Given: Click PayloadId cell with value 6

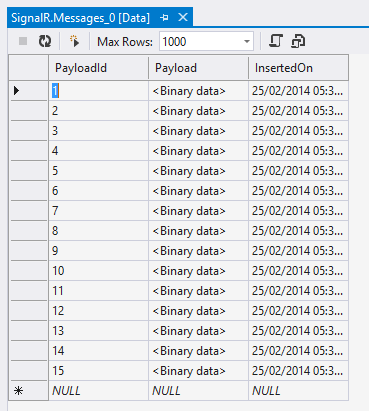Looking at the screenshot, I should click(x=99, y=191).
